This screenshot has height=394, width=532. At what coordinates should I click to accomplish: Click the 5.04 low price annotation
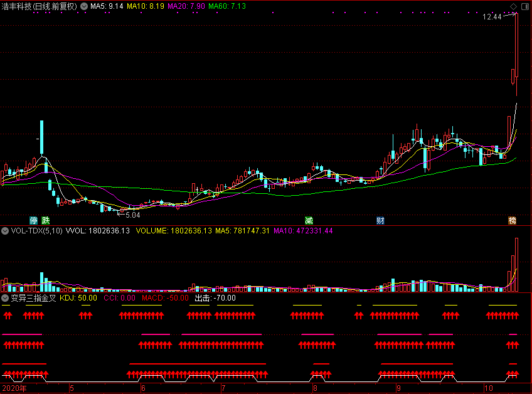click(132, 215)
